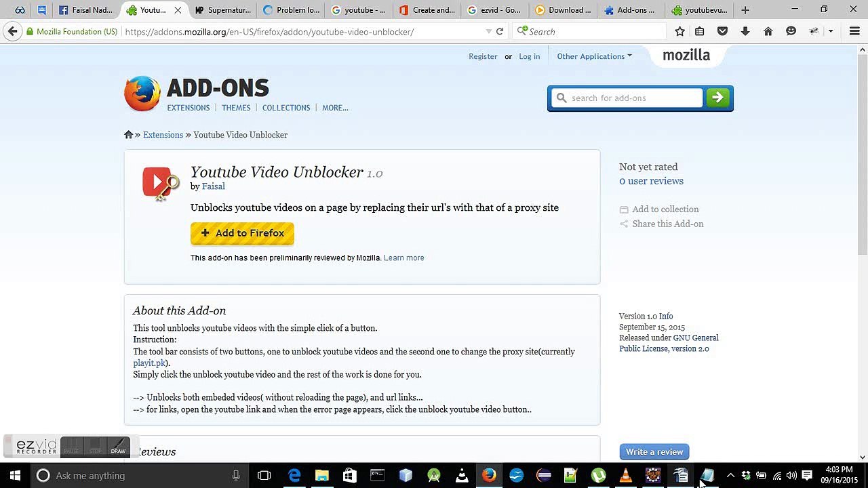
Task: Click the mozilla tab logo
Action: click(686, 56)
